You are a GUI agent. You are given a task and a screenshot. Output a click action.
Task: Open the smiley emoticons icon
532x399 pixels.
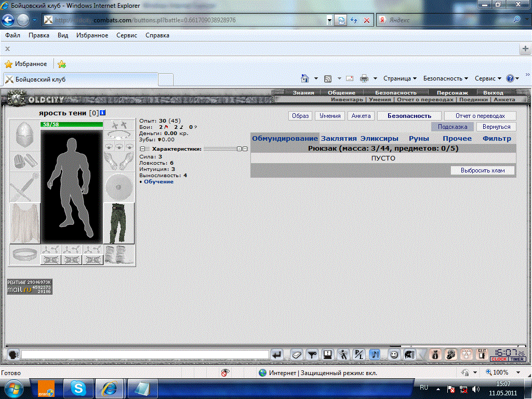pos(394,355)
